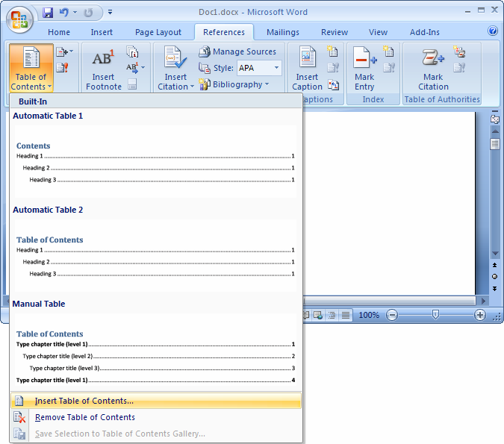
Task: Select Remove Table of Contents
Action: (x=155, y=417)
